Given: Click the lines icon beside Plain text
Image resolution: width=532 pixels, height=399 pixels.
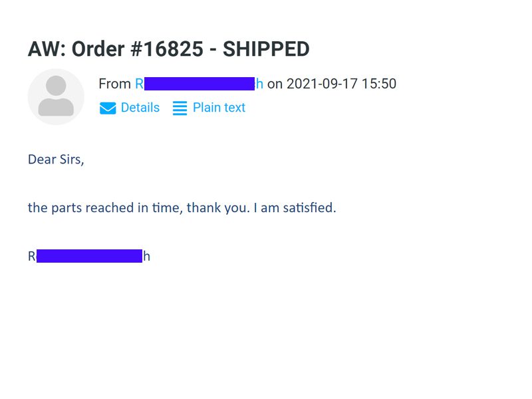Looking at the screenshot, I should (180, 108).
